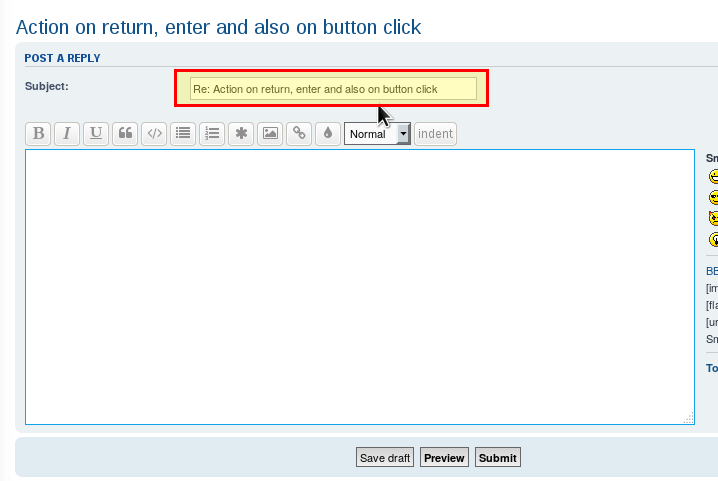Apply italic formatting with the I button
The width and height of the screenshot is (718, 481).
(x=67, y=134)
